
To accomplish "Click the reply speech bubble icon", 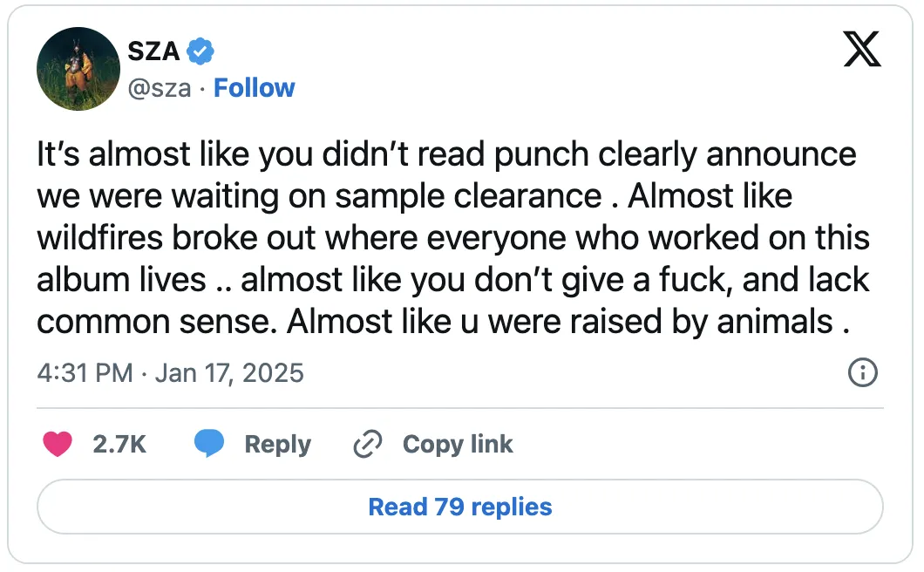I will 209,444.
